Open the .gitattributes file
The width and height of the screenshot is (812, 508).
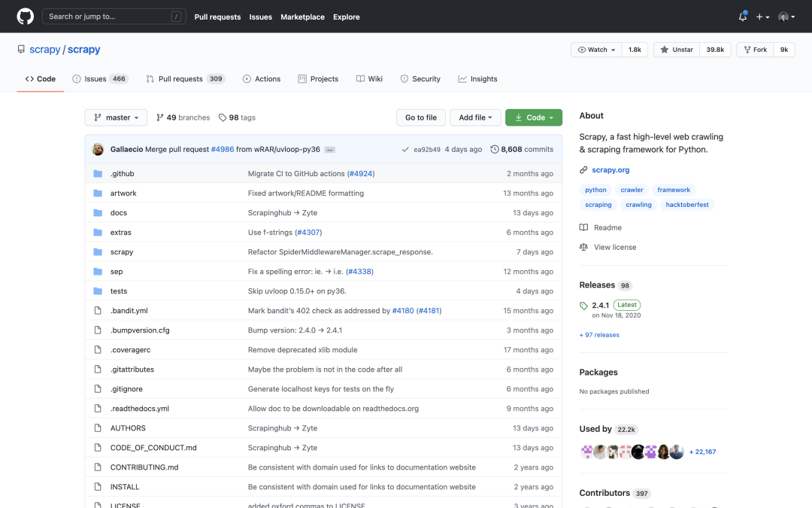132,370
